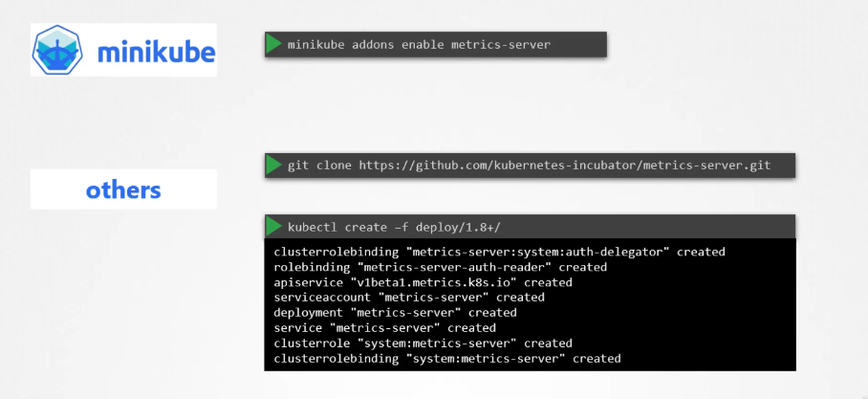The width and height of the screenshot is (868, 399).
Task: Click the serviceaccount metrics-server created line
Action: pyautogui.click(x=409, y=298)
